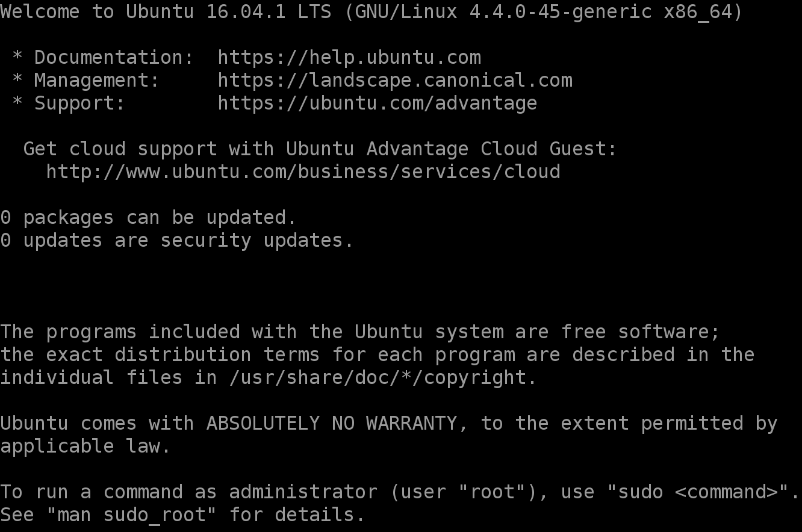Click the "man sudo_root" quoted text
Viewport: 802px width, 532px height.
[131, 515]
